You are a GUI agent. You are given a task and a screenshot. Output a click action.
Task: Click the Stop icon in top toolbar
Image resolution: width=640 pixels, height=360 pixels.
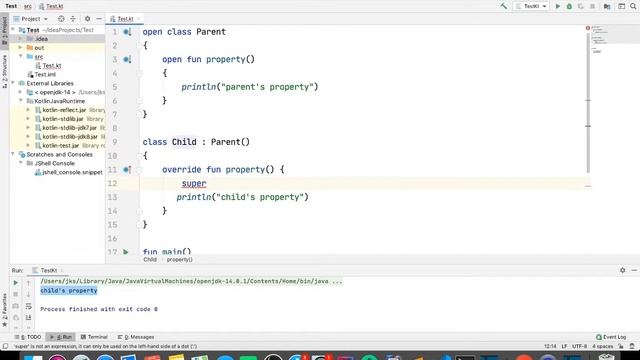tap(592, 6)
